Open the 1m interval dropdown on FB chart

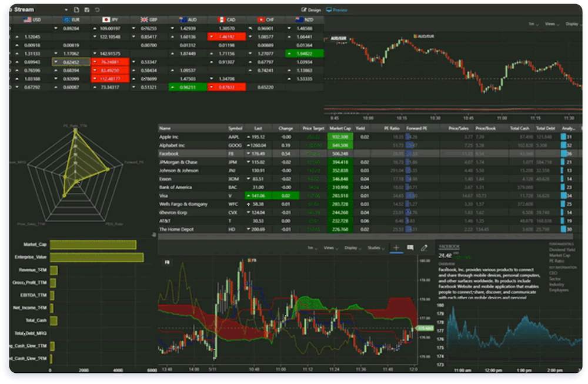(x=312, y=248)
